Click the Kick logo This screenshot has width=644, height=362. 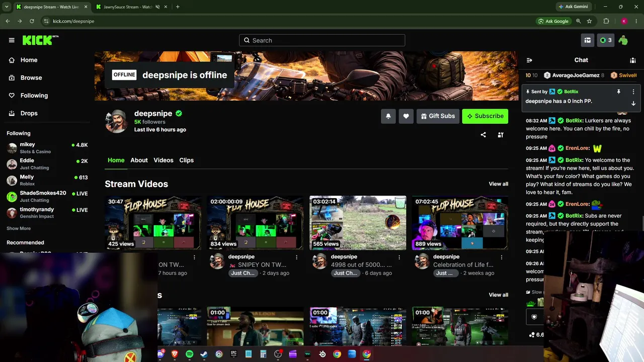40,40
